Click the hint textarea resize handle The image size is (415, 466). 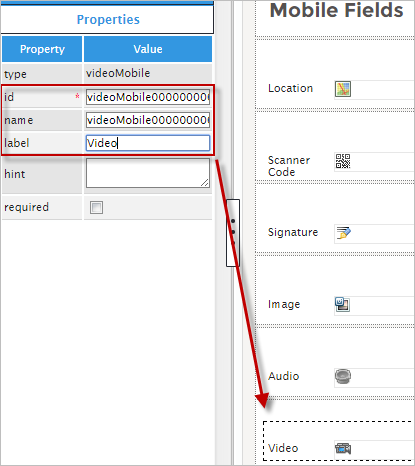tap(205, 183)
